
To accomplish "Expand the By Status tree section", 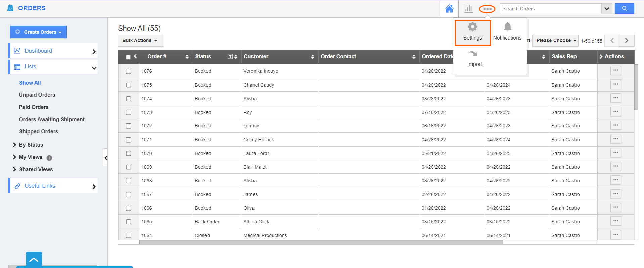I will tap(14, 145).
